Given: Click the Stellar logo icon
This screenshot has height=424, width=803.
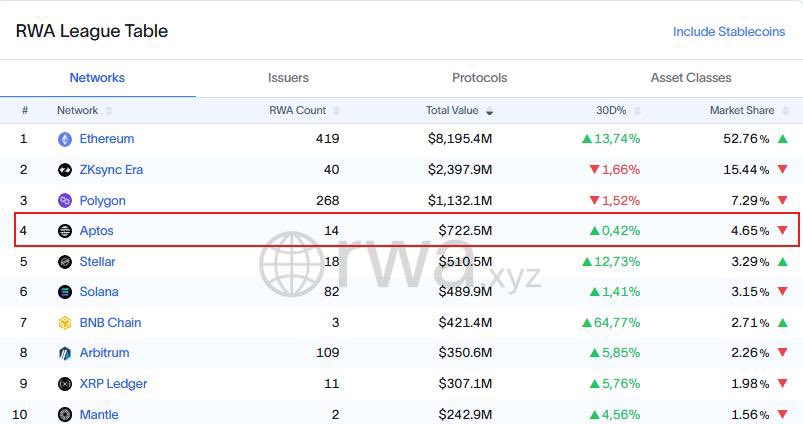Looking at the screenshot, I should 65,262.
